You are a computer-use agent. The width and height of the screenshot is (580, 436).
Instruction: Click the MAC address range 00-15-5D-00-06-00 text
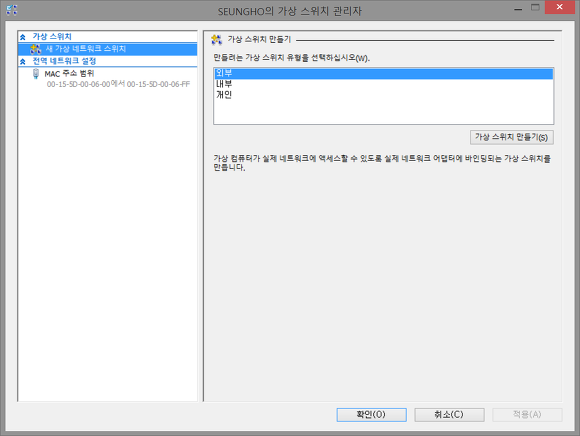click(x=118, y=84)
